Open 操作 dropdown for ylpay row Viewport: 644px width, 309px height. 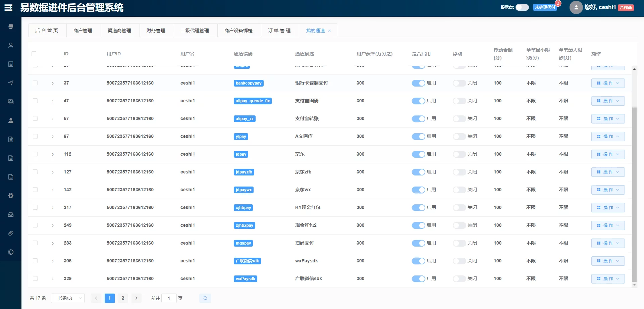(608, 137)
